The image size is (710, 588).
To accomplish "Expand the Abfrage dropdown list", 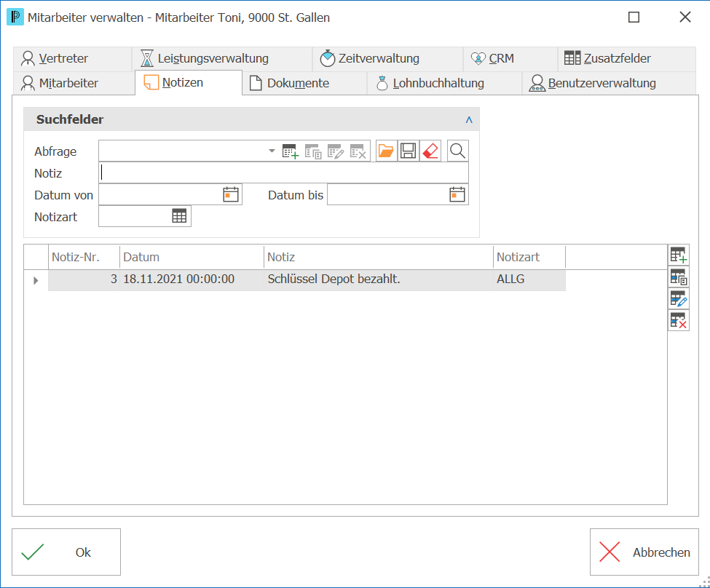I will tap(272, 151).
